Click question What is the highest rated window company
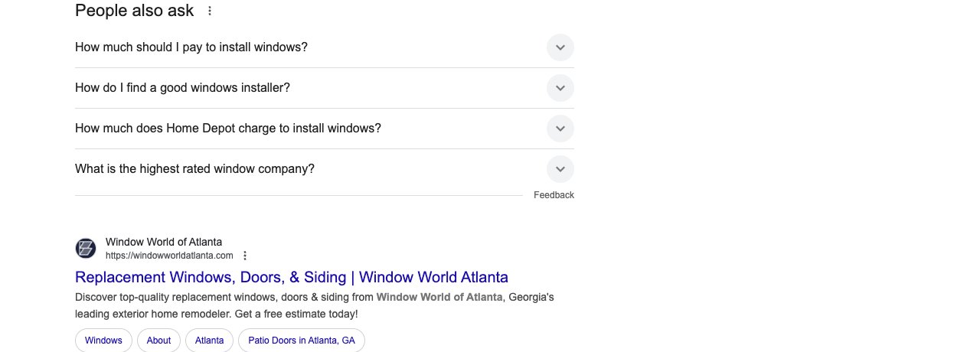This screenshot has height=352, width=980. click(194, 169)
